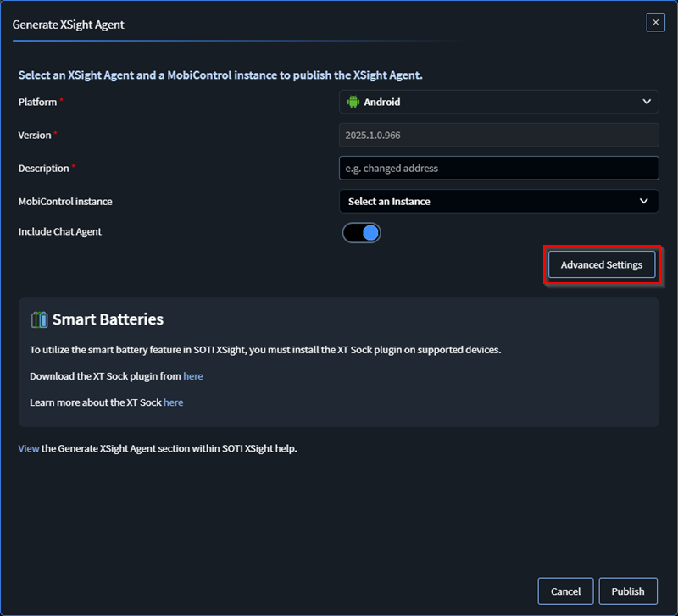Click the Smart Batteries section panel
This screenshot has width=678, height=616.
pos(339,362)
